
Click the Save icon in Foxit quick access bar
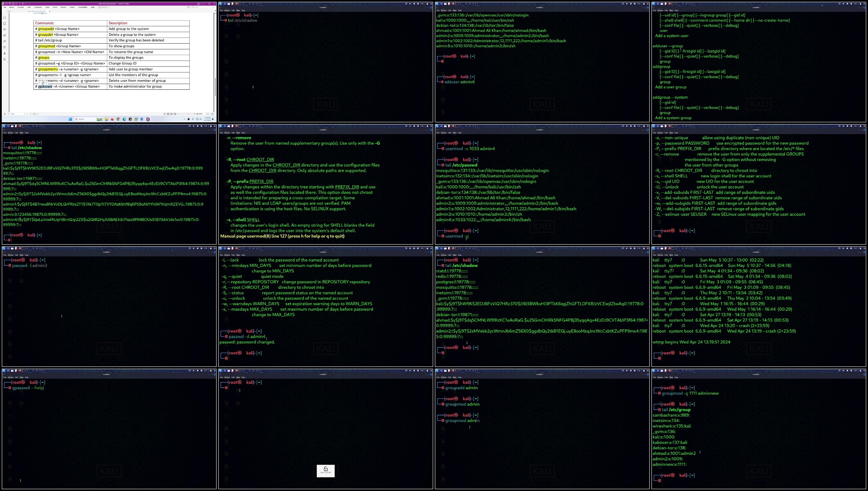(10, 4)
